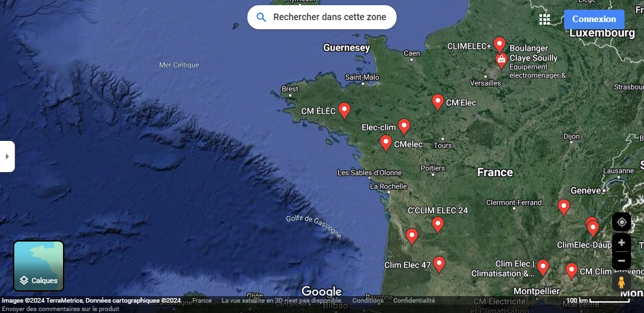The width and height of the screenshot is (644, 313).
Task: Select the ClimElec-Dauphiné map pin
Action: [x=593, y=229]
